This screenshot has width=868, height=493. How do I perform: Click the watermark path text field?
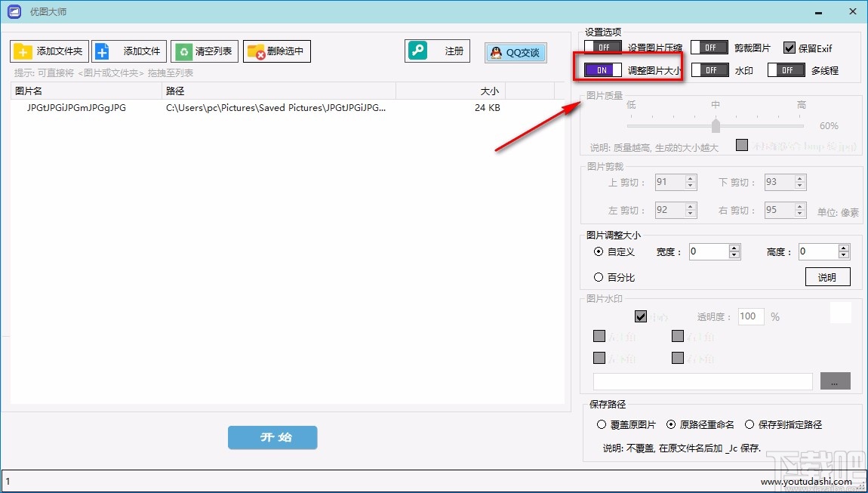(703, 381)
